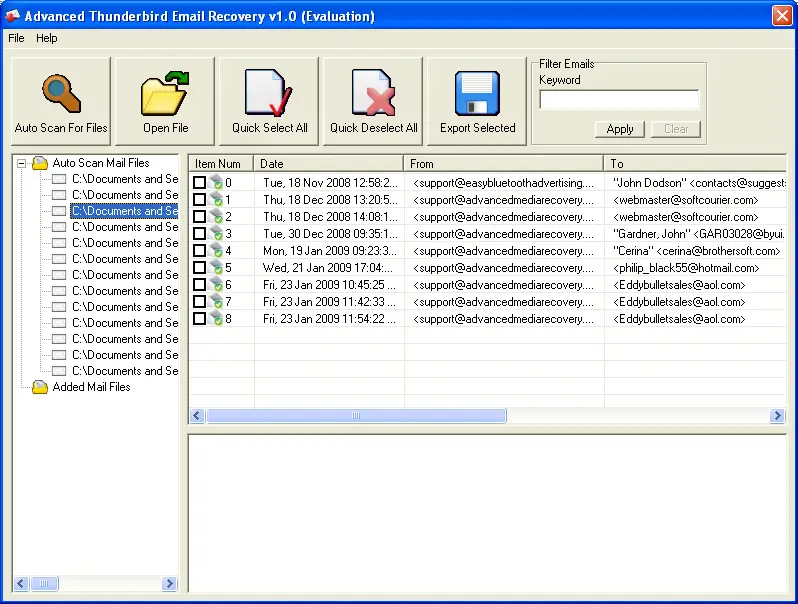
Task: Click the Apply filter button
Action: (x=619, y=129)
